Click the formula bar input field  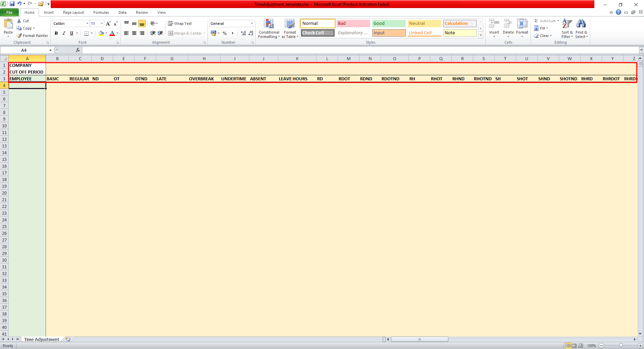360,50
